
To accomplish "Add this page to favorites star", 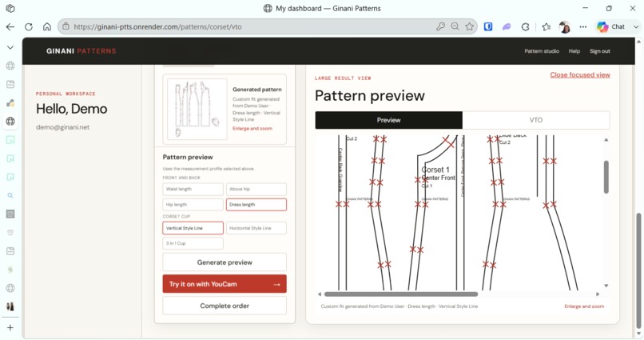I will pos(469,26).
